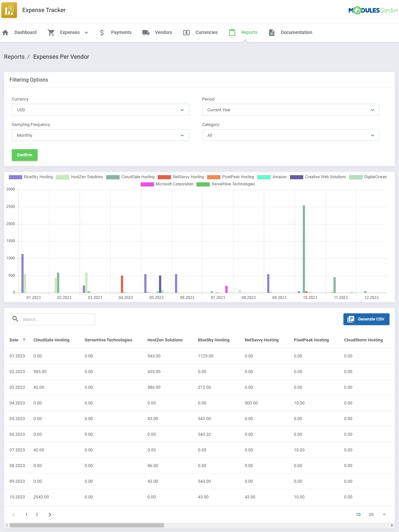Click the 1129.00 BlueSky value cell

coord(206,356)
